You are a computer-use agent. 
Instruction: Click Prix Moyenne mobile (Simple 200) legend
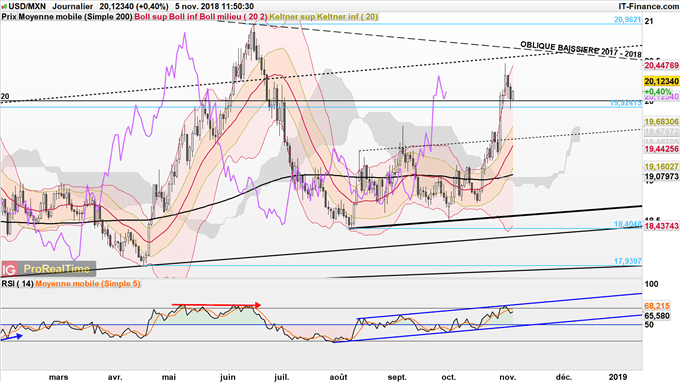click(67, 17)
